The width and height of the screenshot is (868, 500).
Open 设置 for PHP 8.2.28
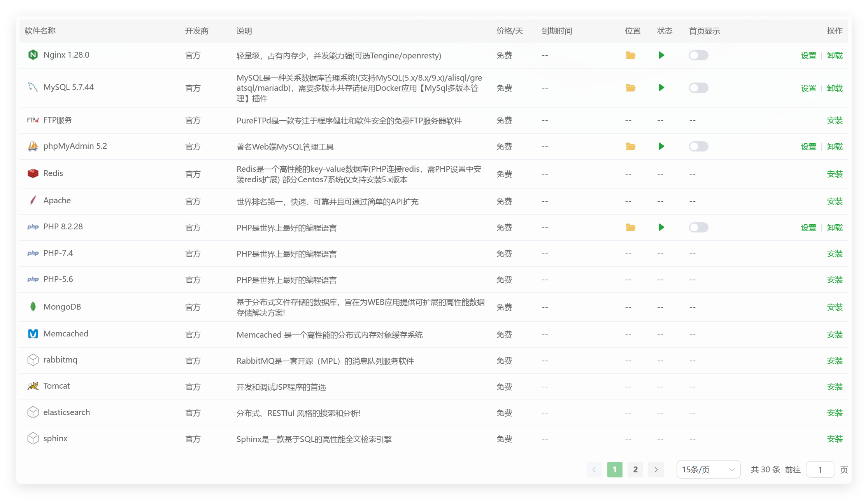tap(808, 228)
